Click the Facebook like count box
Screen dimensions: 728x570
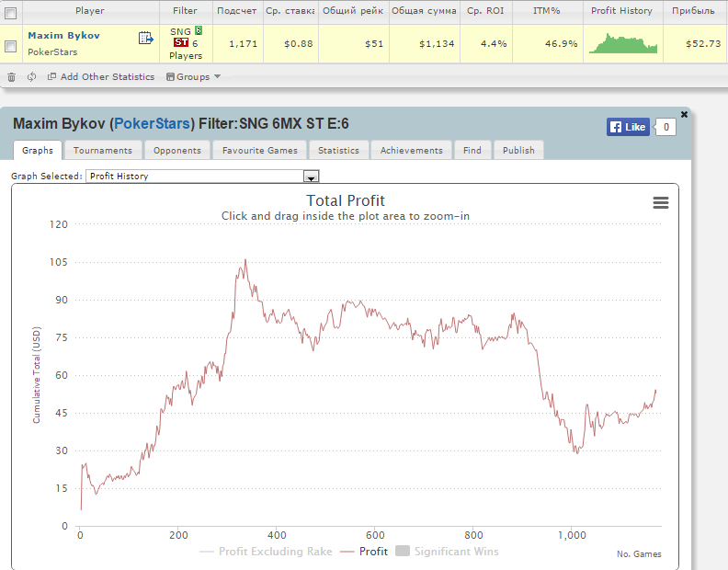click(665, 127)
